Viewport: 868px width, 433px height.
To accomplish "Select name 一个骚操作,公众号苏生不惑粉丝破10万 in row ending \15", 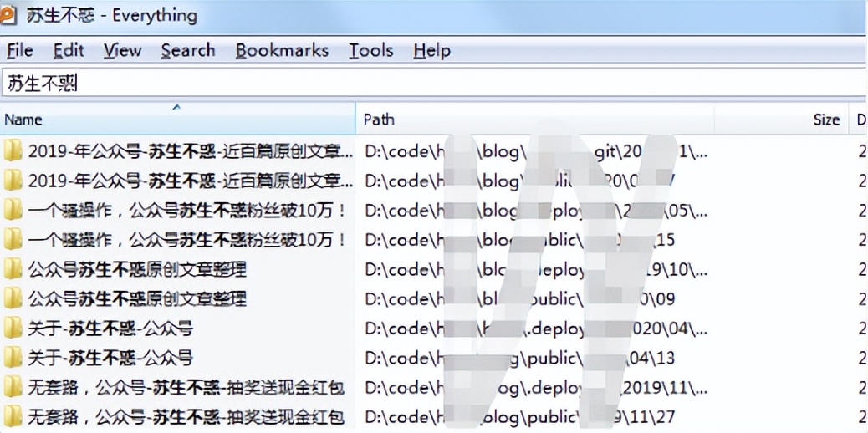I will tap(187, 240).
